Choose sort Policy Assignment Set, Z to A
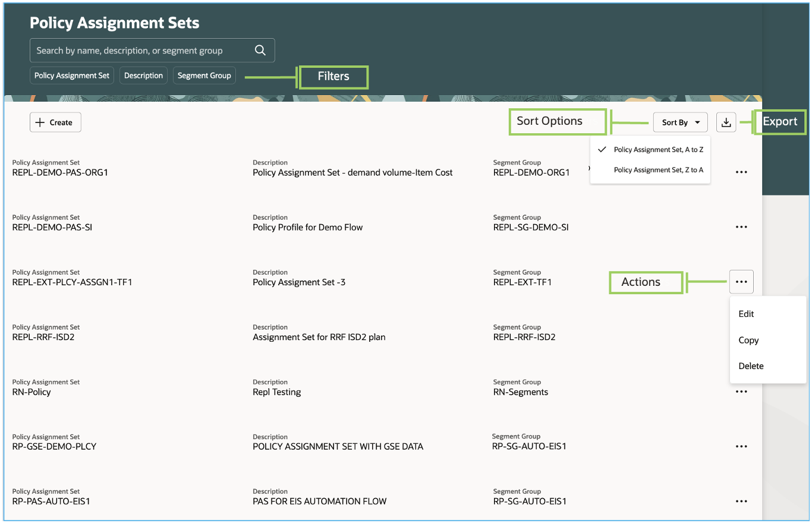 click(658, 170)
